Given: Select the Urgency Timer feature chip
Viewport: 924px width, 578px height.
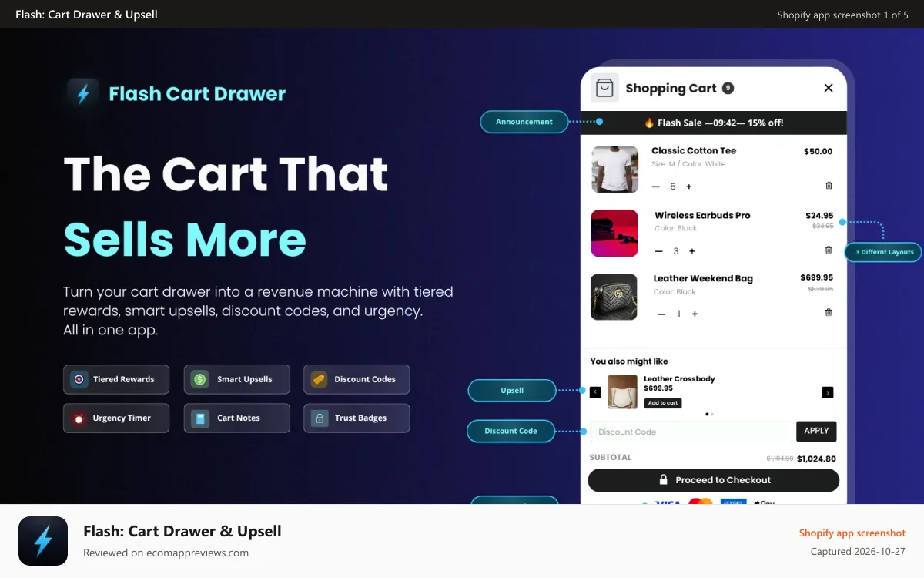Looking at the screenshot, I should click(116, 418).
